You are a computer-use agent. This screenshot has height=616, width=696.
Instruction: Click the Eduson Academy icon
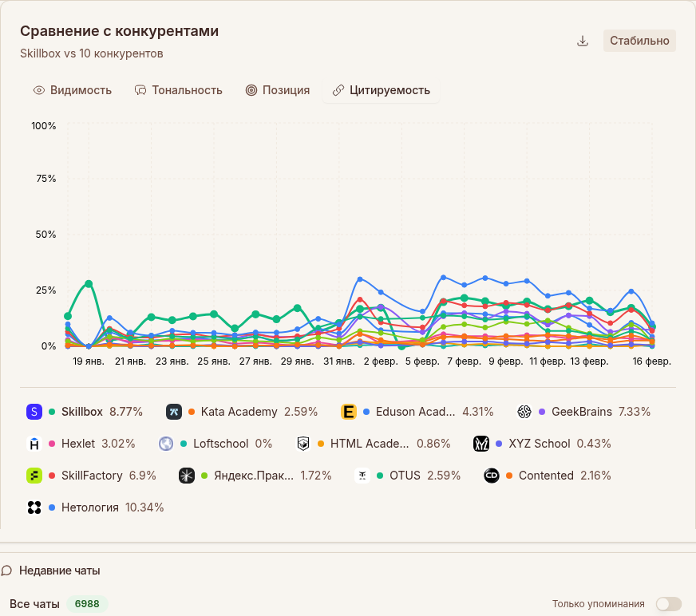(x=349, y=411)
